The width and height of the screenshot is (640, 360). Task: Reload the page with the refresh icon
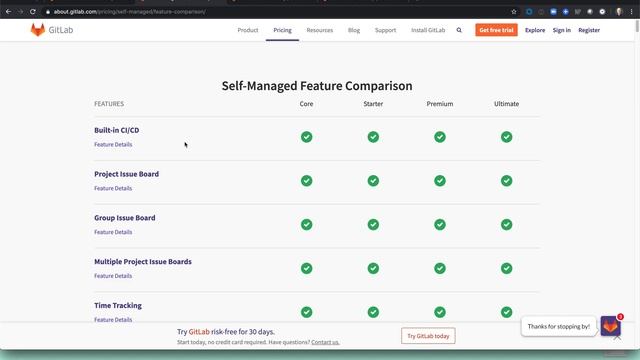33,12
